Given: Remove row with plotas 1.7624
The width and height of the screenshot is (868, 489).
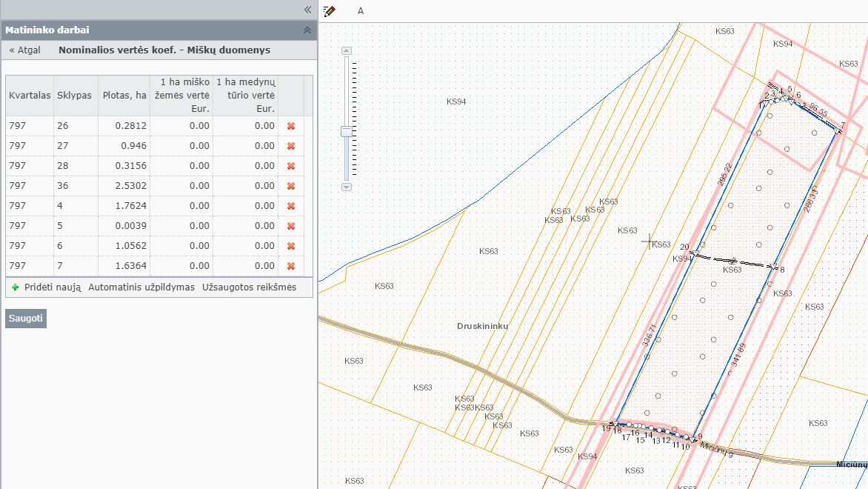Looking at the screenshot, I should (x=290, y=206).
